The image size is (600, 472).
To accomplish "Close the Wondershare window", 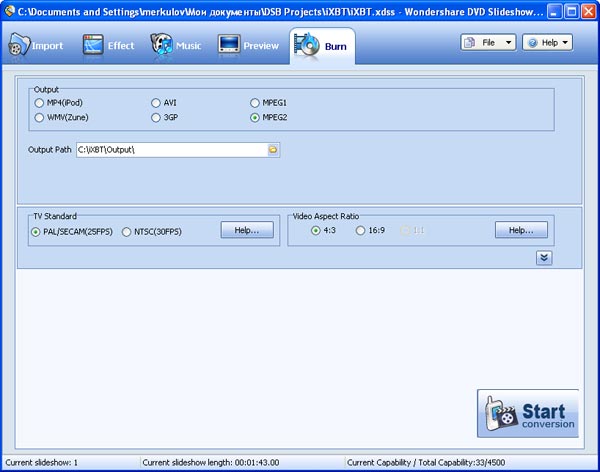I will pyautogui.click(x=589, y=12).
